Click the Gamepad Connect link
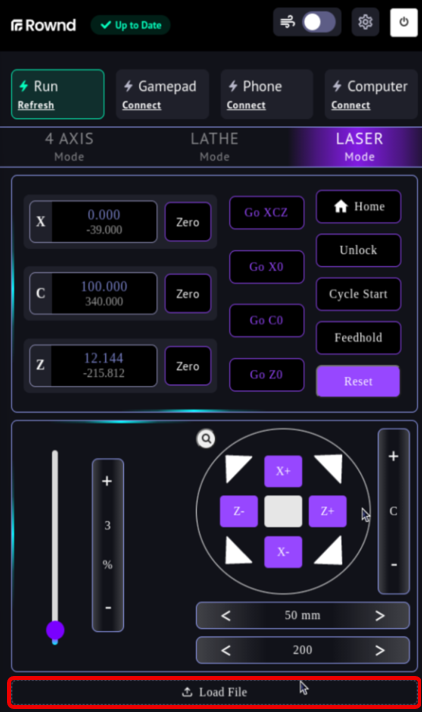Image resolution: width=422 pixels, height=712 pixels. pyautogui.click(x=141, y=105)
